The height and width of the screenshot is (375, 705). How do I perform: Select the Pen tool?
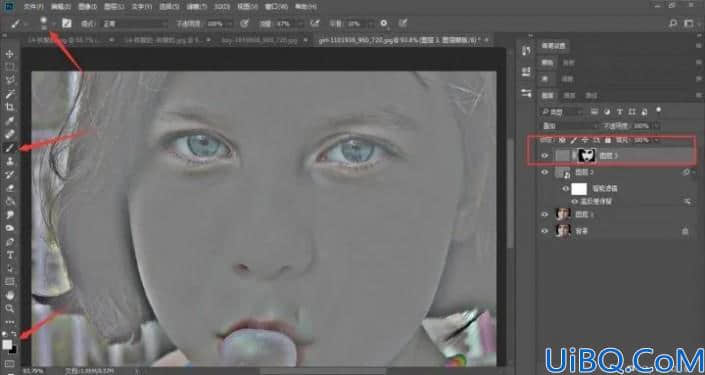click(x=9, y=242)
